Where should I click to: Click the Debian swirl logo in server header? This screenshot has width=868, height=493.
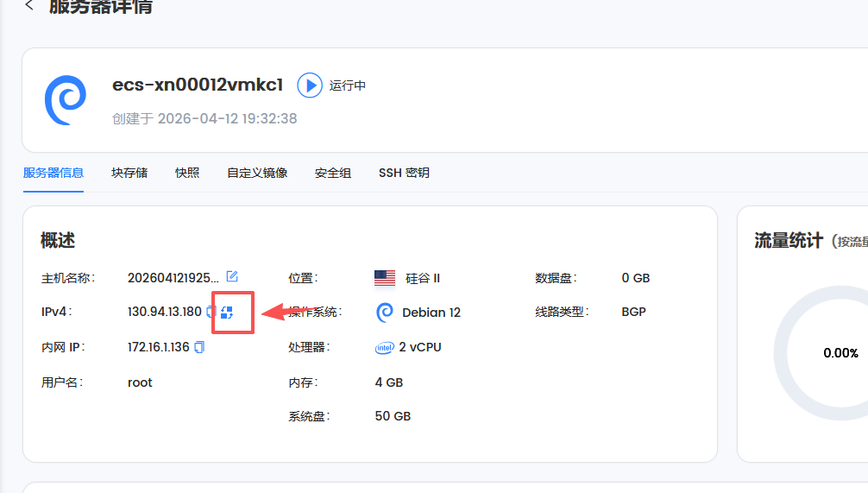(x=66, y=100)
